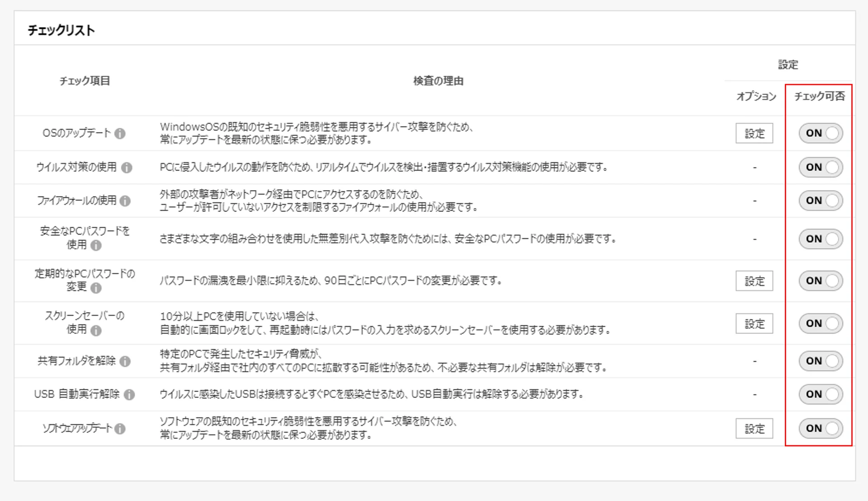
Task: Click info icon next to OSのアップデート
Action: coord(120,134)
